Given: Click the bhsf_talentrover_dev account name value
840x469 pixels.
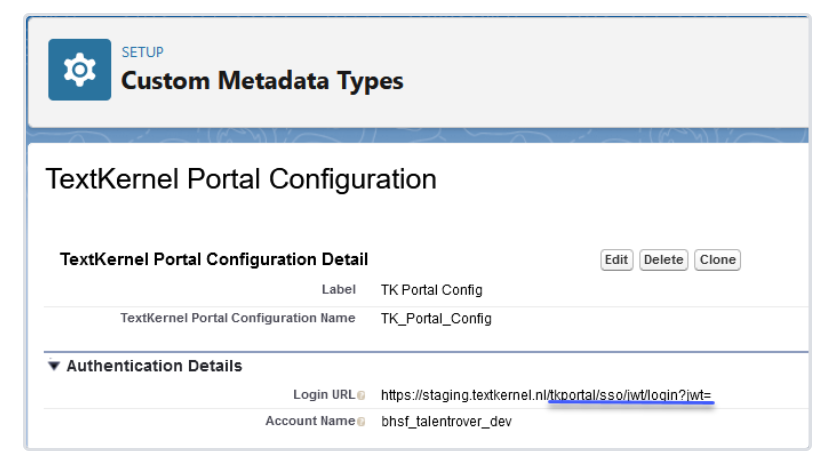Looking at the screenshot, I should (446, 421).
